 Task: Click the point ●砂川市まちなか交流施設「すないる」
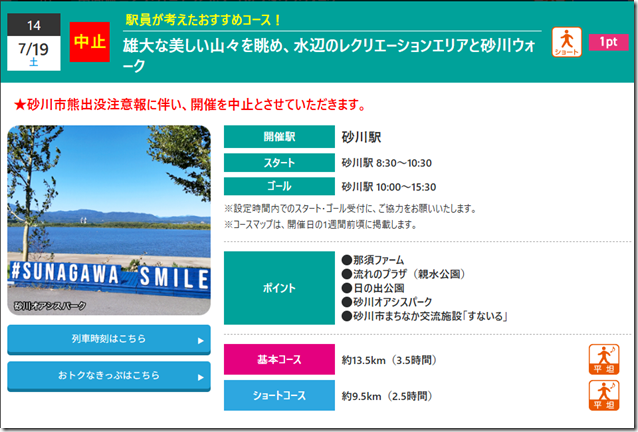[x=425, y=316]
